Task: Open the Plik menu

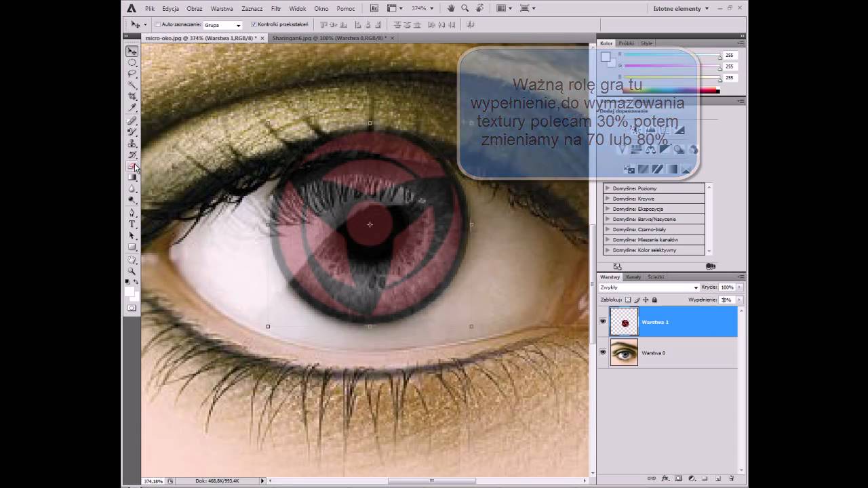Action: click(x=150, y=9)
